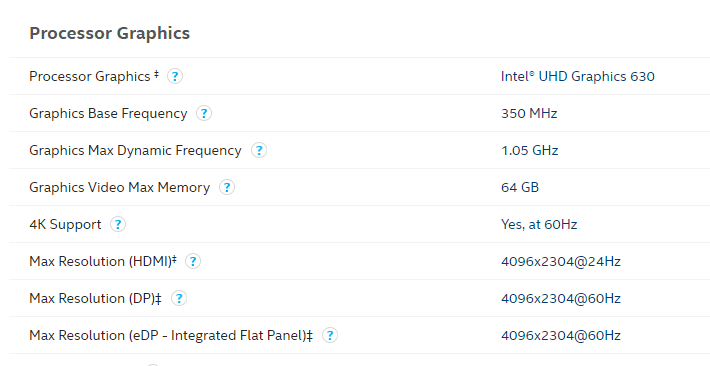The height and width of the screenshot is (366, 710).
Task: Click the eDP Integrated Flat Panel resolution value
Action: pos(561,335)
